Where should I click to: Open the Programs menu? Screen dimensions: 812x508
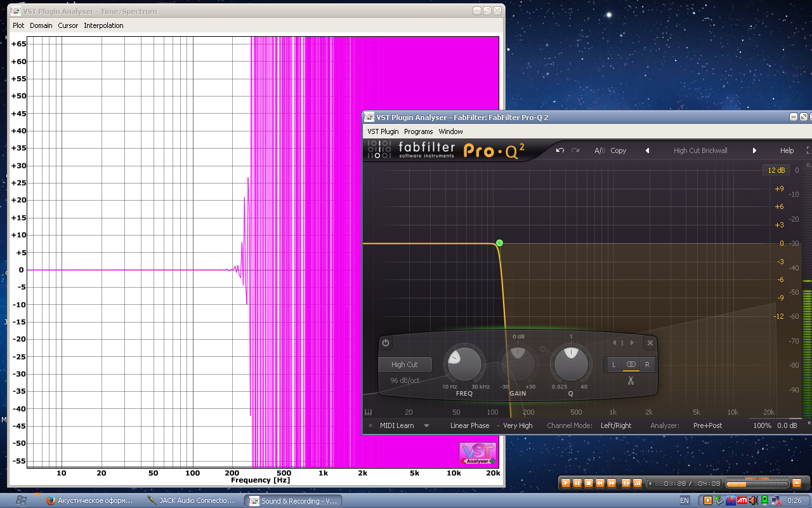(x=418, y=131)
